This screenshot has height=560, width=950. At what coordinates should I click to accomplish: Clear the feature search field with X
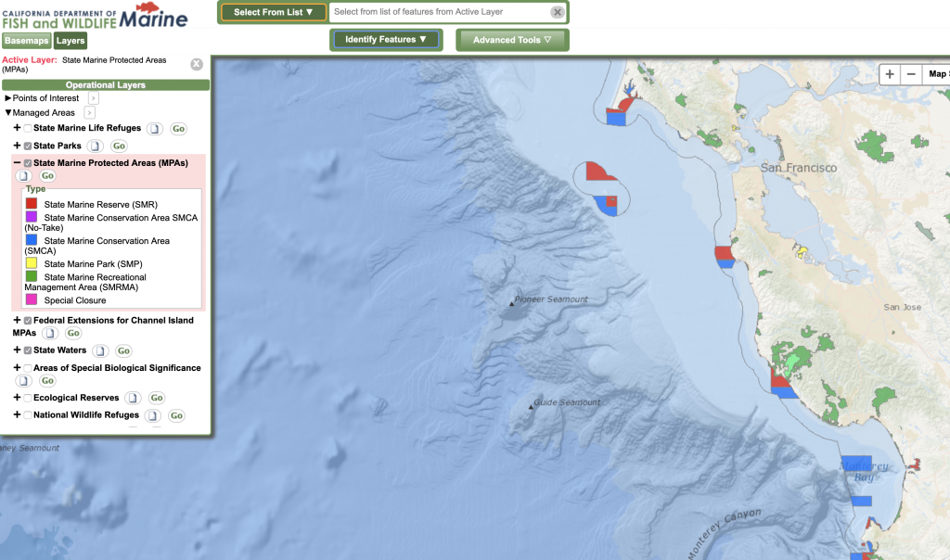(x=557, y=12)
